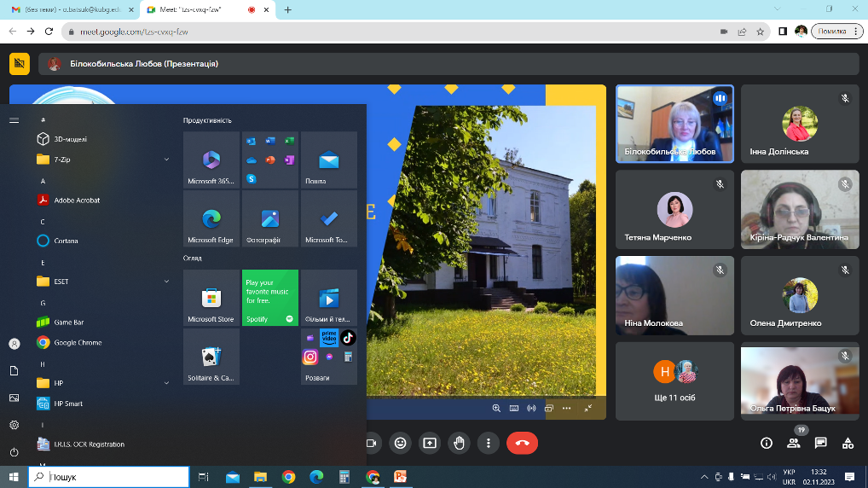
Task: Open more options three-dot menu
Action: [x=488, y=443]
